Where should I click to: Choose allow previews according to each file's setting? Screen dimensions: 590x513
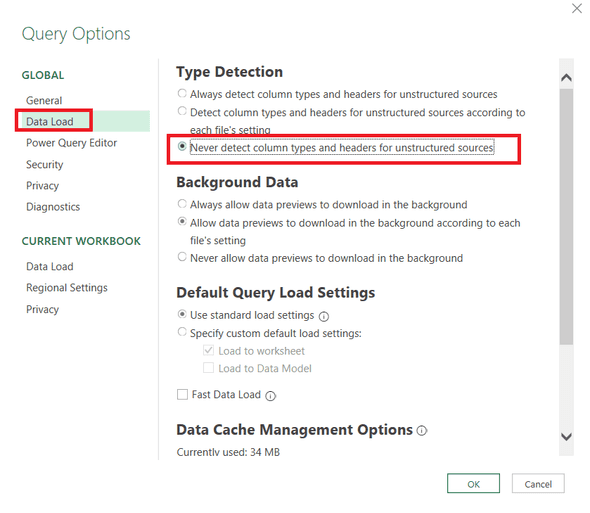click(x=182, y=221)
